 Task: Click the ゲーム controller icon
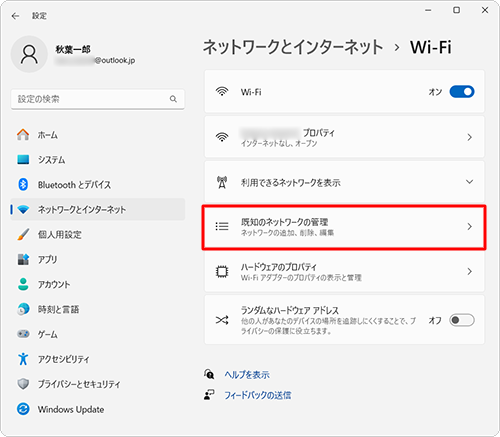click(23, 334)
